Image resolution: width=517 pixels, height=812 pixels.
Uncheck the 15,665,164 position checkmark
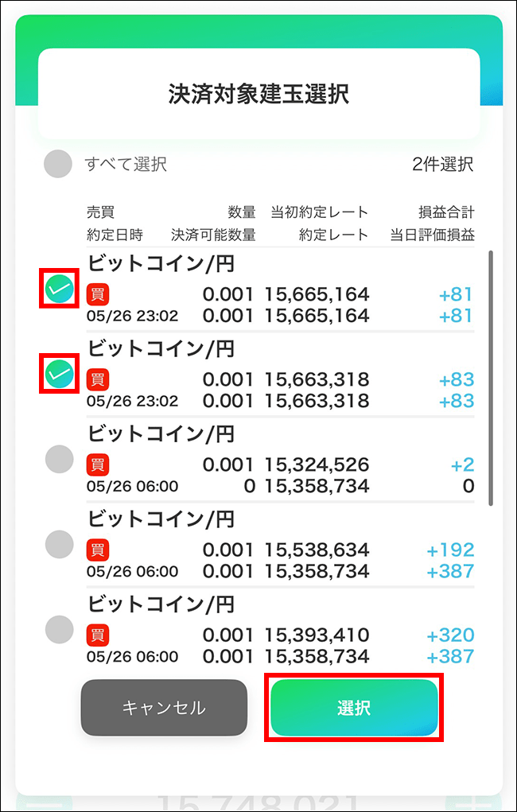tap(60, 289)
